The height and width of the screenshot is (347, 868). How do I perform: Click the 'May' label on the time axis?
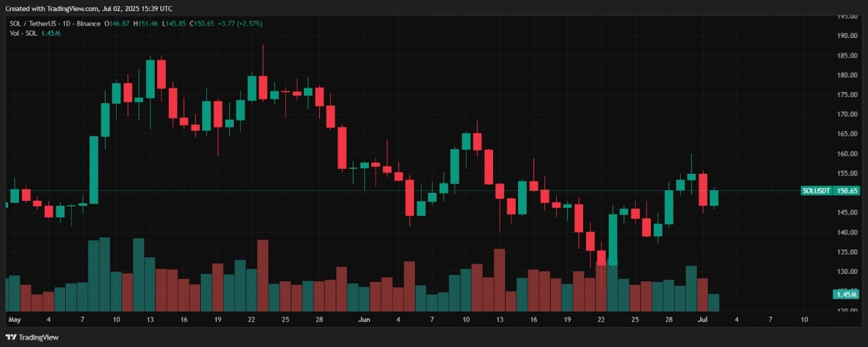point(14,318)
